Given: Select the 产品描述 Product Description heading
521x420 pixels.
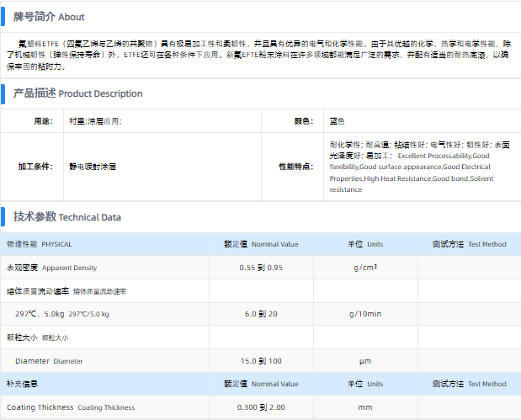Looking at the screenshot, I should (77, 93).
